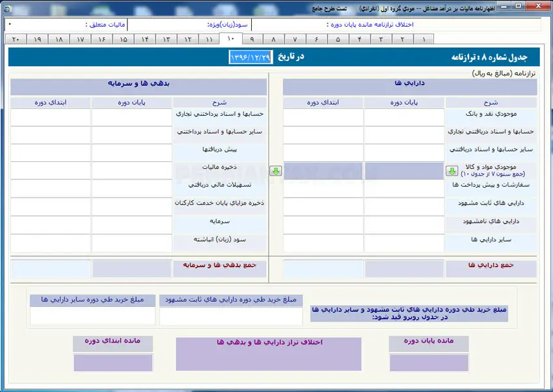Click ابتداي دوره field for ذخيره ماليات
553x392 pixels.
(51, 170)
